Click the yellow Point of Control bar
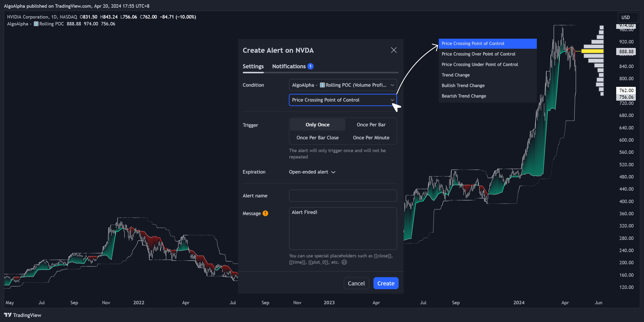This screenshot has height=322, width=644. tap(592, 51)
